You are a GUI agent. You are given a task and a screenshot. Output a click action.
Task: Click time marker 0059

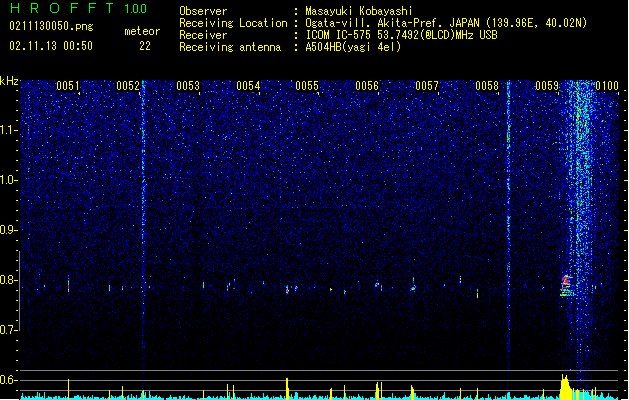[x=547, y=86]
